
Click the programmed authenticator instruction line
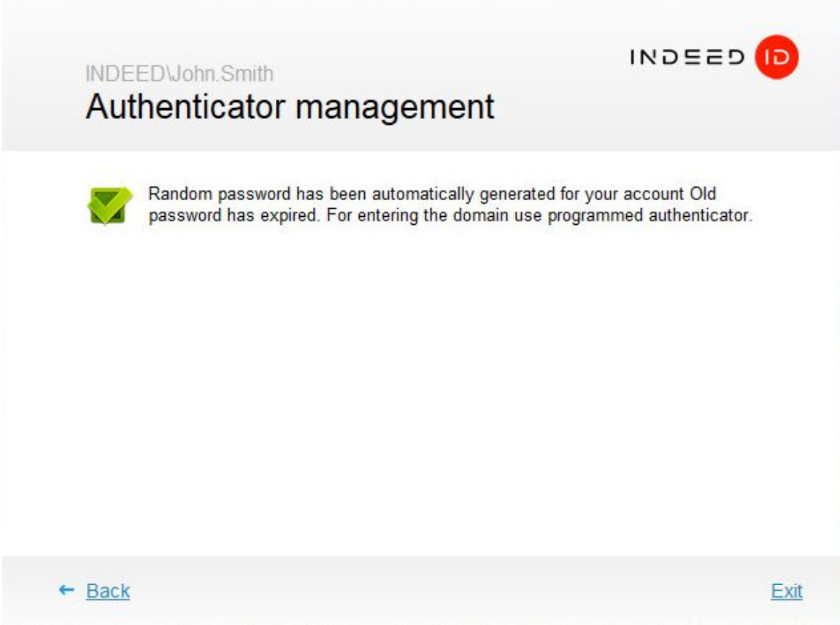(x=450, y=216)
